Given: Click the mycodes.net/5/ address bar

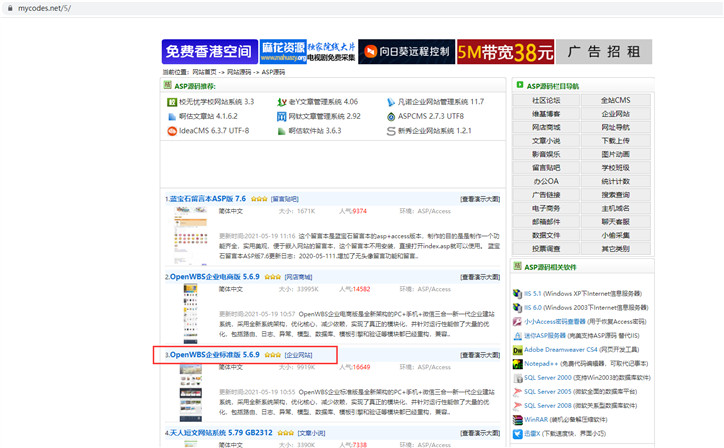Looking at the screenshot, I should pos(362,8).
